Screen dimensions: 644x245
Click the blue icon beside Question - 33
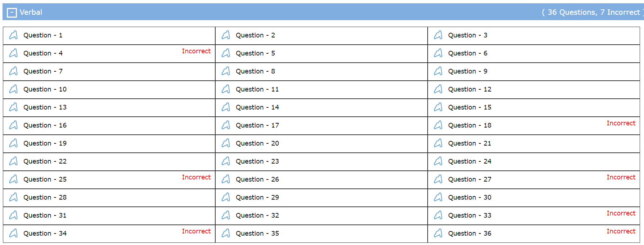[438, 215]
